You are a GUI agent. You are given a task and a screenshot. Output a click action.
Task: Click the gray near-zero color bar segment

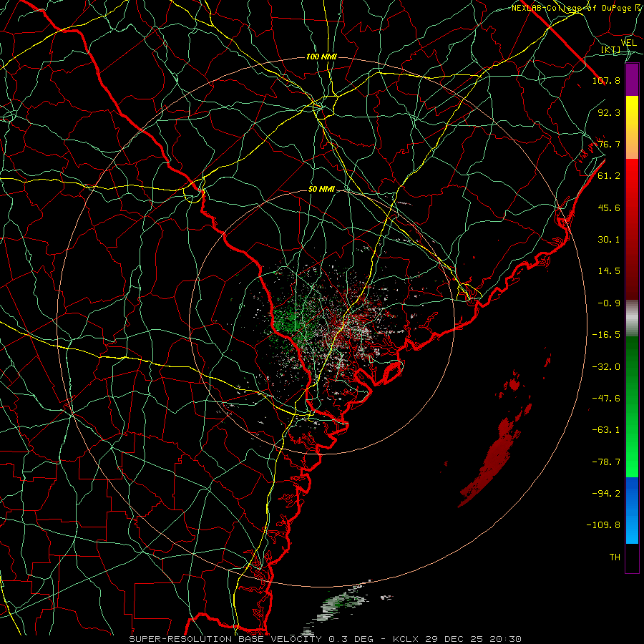coord(632,318)
